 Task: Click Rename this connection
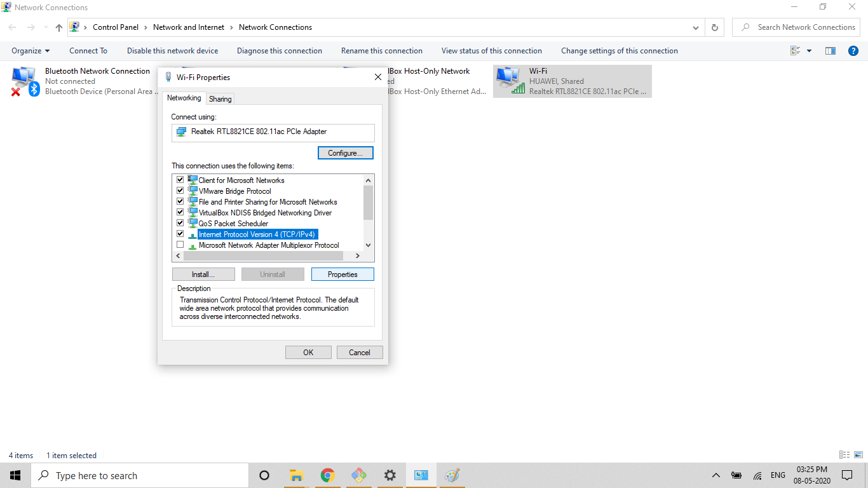pyautogui.click(x=382, y=51)
